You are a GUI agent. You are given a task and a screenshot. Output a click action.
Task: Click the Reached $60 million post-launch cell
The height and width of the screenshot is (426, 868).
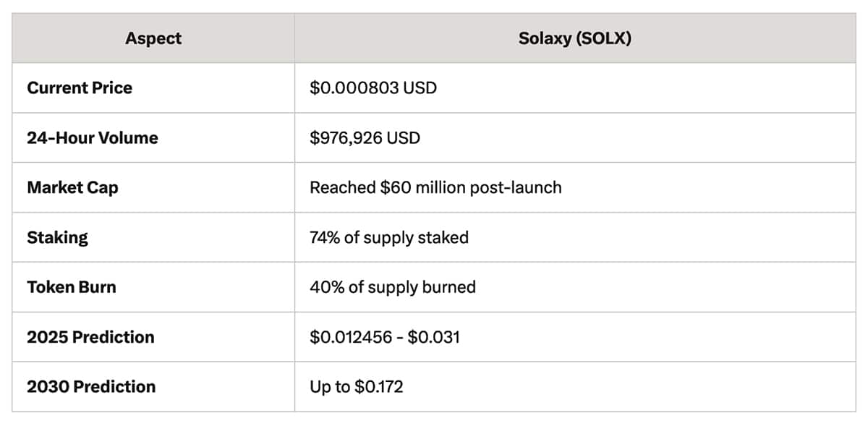point(435,188)
